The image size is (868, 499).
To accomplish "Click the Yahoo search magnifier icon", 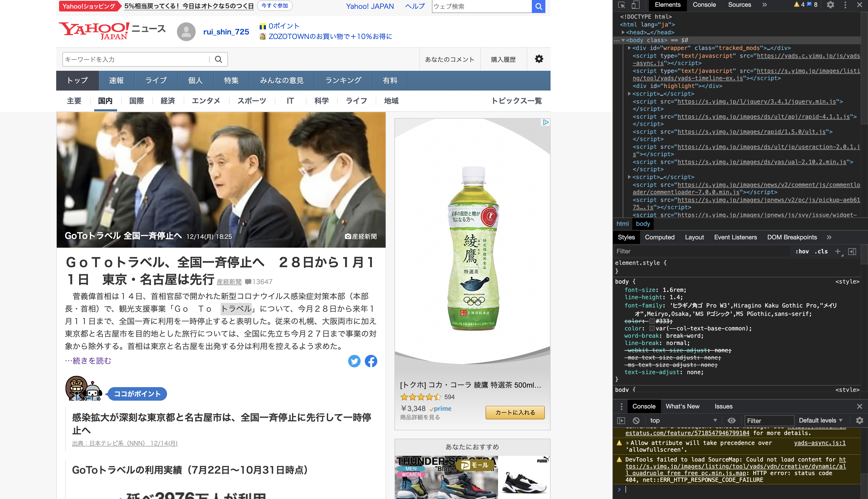I will click(538, 6).
